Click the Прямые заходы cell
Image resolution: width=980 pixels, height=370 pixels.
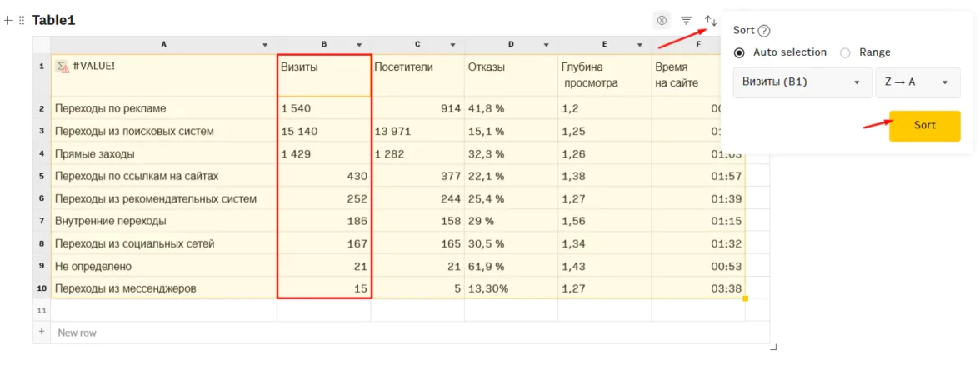click(x=163, y=154)
